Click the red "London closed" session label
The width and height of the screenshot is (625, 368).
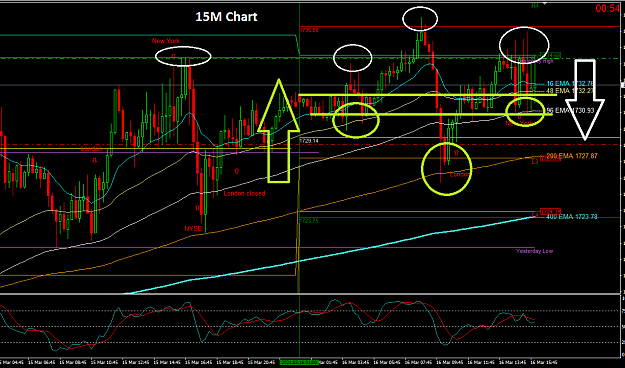244,193
